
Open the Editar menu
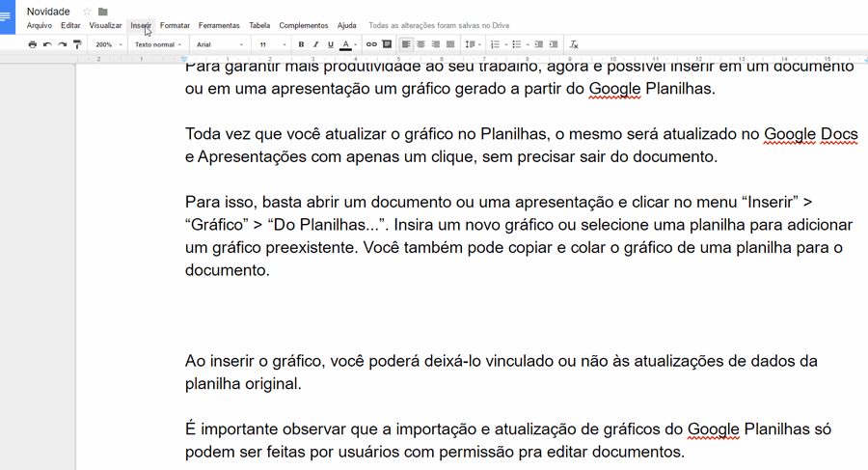(70, 25)
